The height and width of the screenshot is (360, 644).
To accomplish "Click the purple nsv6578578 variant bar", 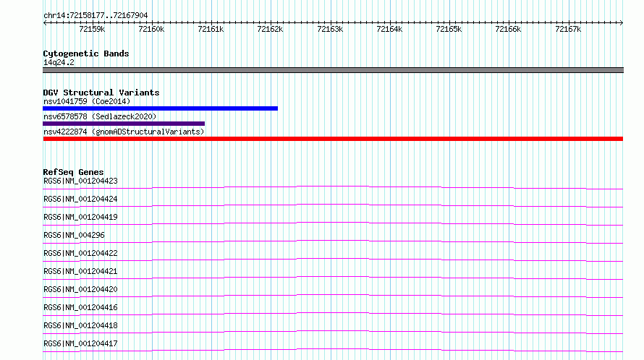I will [124, 124].
